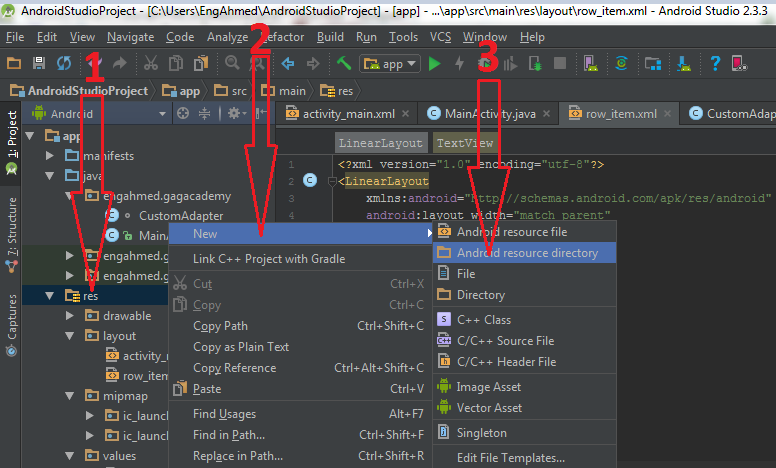Click the Cut scissors toolbar icon
This screenshot has height=468, width=776.
[x=150, y=63]
